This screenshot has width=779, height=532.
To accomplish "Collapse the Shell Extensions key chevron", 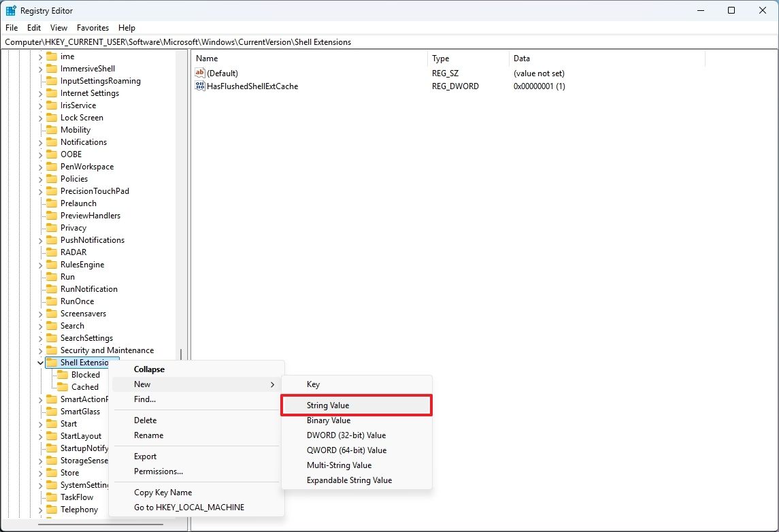I will 39,362.
